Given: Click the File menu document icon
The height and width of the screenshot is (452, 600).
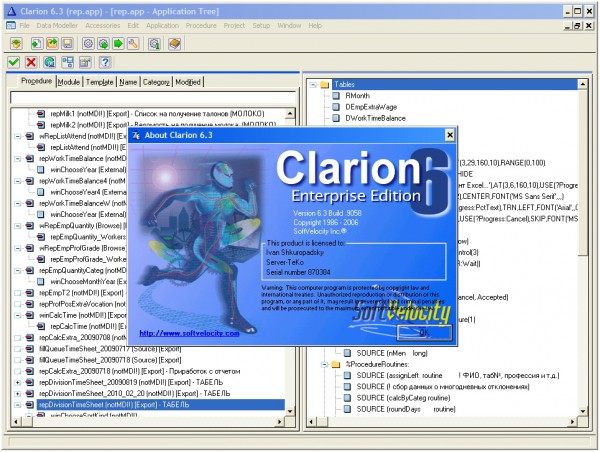Looking at the screenshot, I should (11, 26).
